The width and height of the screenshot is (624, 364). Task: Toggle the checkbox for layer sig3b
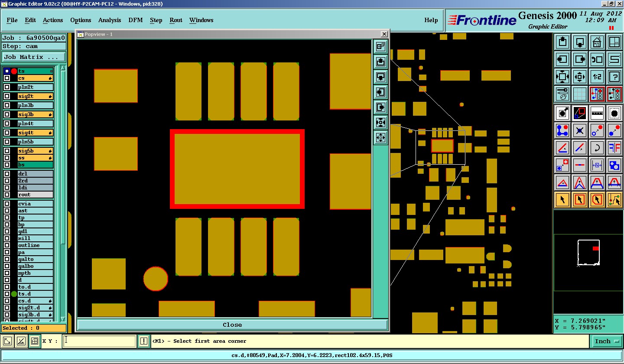click(x=7, y=114)
